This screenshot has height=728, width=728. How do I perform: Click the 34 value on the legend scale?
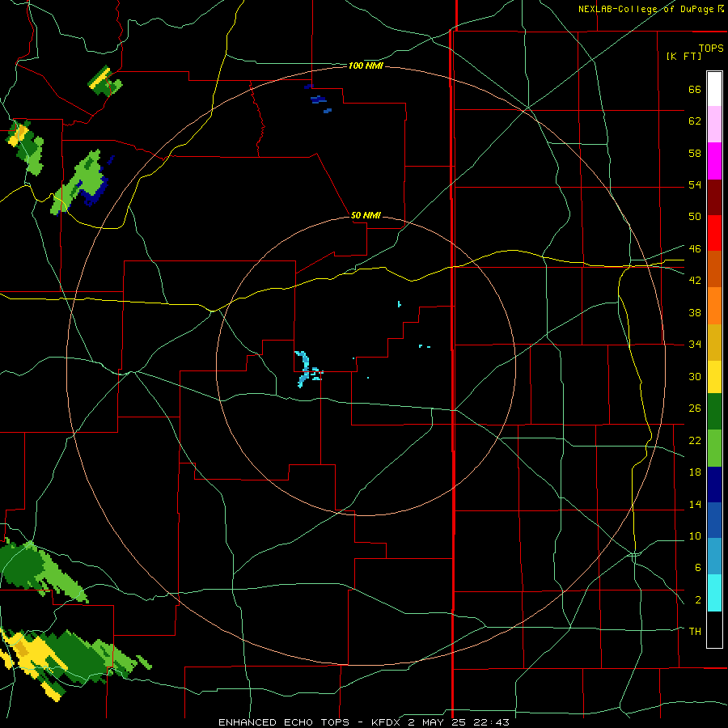click(695, 344)
